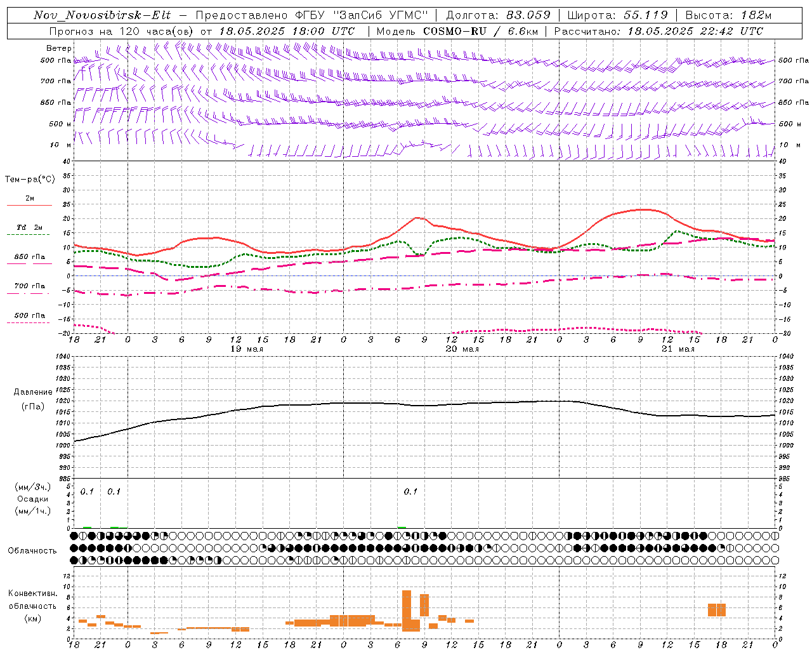Click the 'Высота: 182м' header value
This screenshot has height=650, width=812.
point(729,15)
